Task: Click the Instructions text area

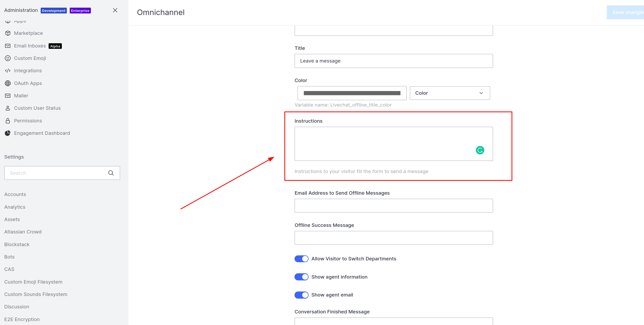Action: click(383, 144)
